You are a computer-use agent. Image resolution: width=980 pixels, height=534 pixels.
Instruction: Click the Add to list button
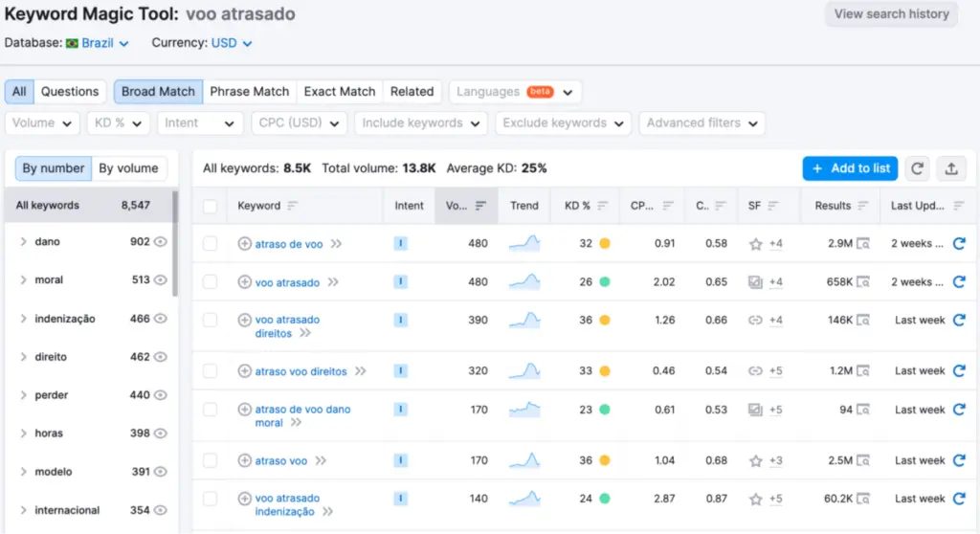coord(850,168)
